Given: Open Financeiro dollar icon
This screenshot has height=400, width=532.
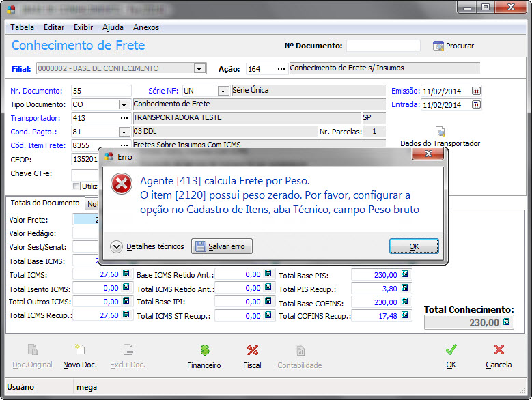Looking at the screenshot, I should point(204,350).
